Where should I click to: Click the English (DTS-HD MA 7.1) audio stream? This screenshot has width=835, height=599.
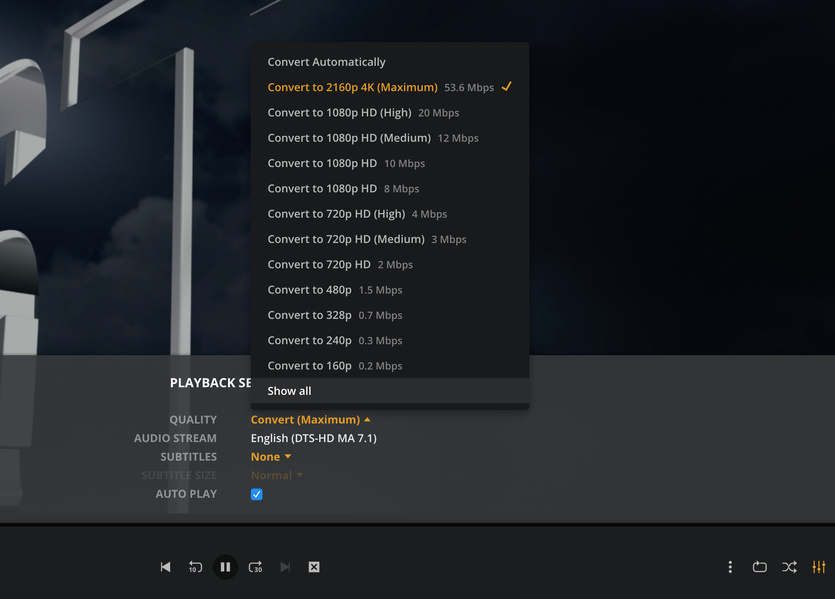tap(314, 438)
